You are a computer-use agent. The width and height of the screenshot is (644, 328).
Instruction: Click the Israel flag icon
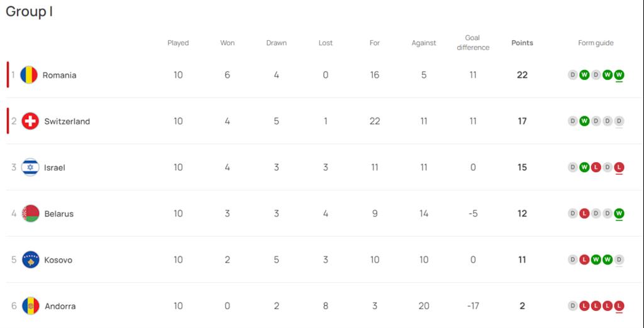(30, 168)
